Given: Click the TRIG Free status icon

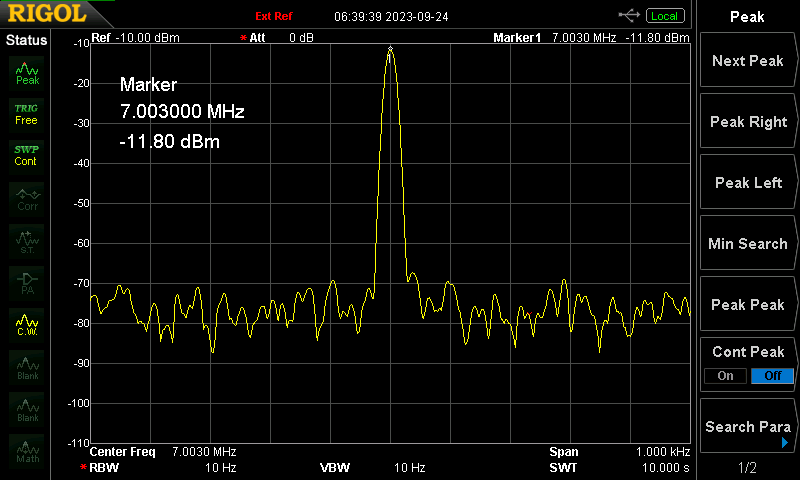Looking at the screenshot, I should coord(27,115).
